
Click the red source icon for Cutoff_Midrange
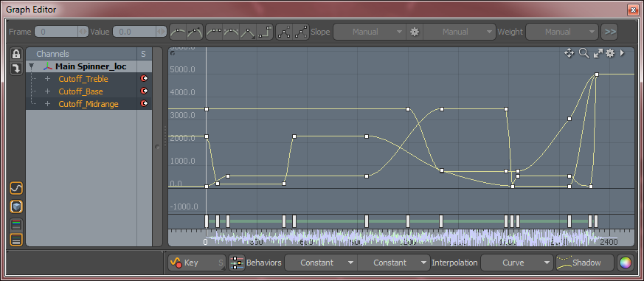144,103
